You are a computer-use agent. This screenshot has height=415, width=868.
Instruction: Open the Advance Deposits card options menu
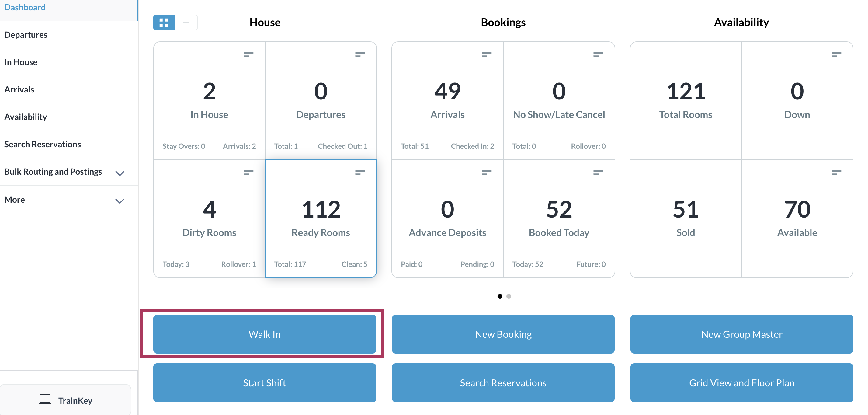point(487,173)
